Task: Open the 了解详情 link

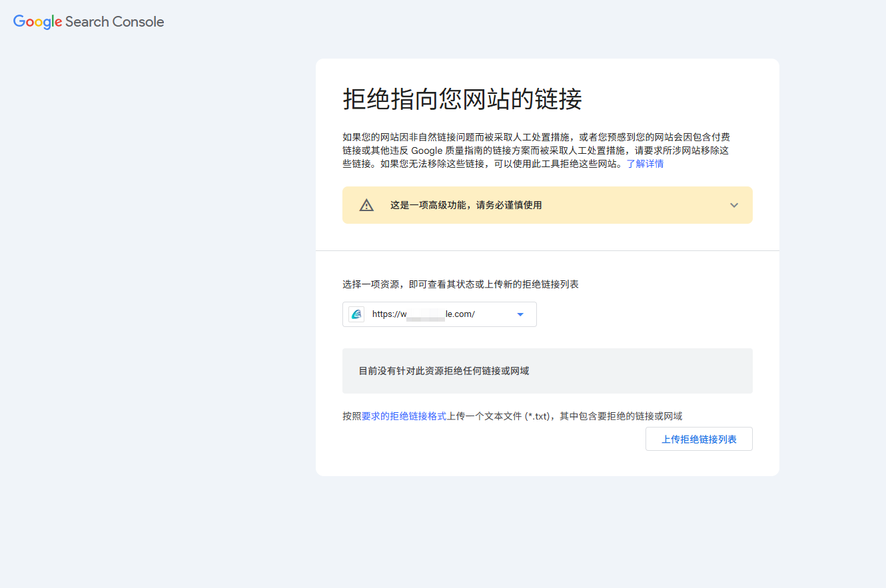Action: pos(645,164)
